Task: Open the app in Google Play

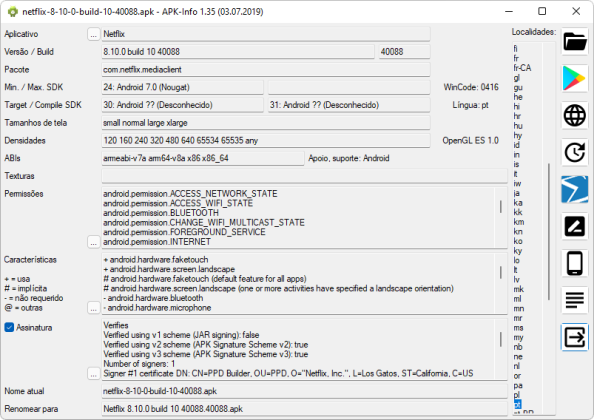Action: point(575,78)
